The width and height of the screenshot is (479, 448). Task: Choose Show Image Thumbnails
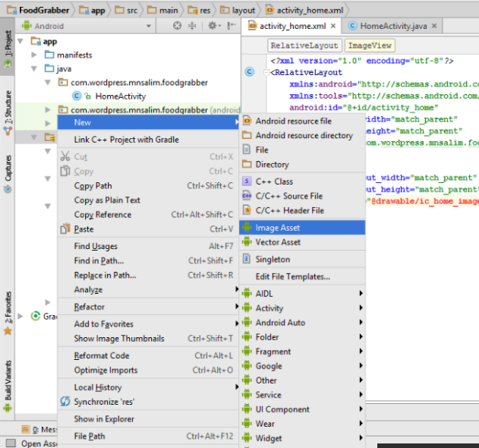(x=148, y=339)
